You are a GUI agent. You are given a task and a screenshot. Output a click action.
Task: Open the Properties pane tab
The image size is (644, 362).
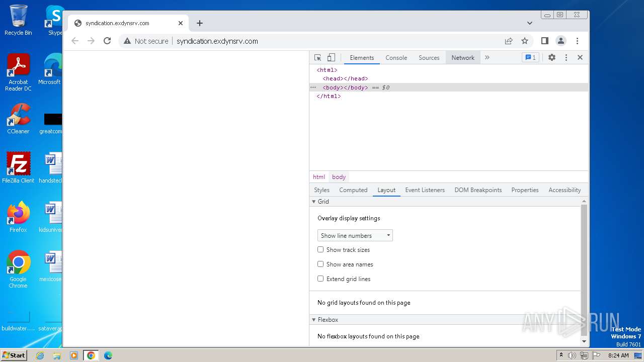pos(525,190)
